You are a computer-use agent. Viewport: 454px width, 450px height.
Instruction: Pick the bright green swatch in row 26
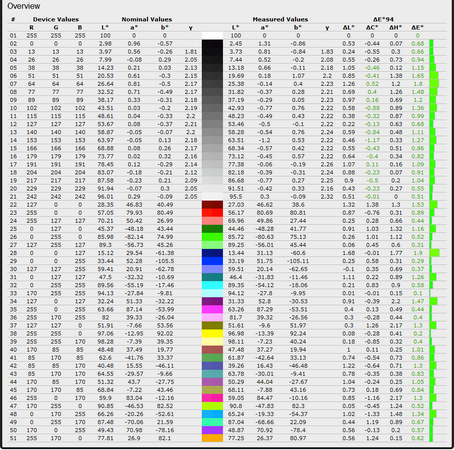pyautogui.click(x=212, y=237)
